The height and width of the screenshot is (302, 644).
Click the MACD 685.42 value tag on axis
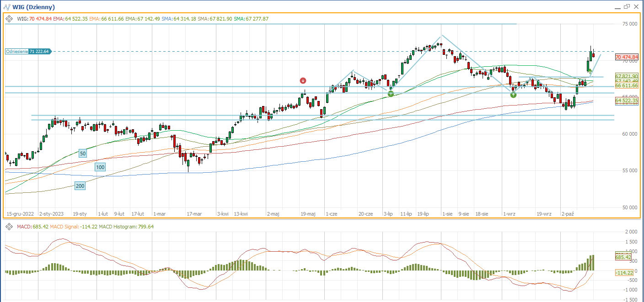point(623,257)
